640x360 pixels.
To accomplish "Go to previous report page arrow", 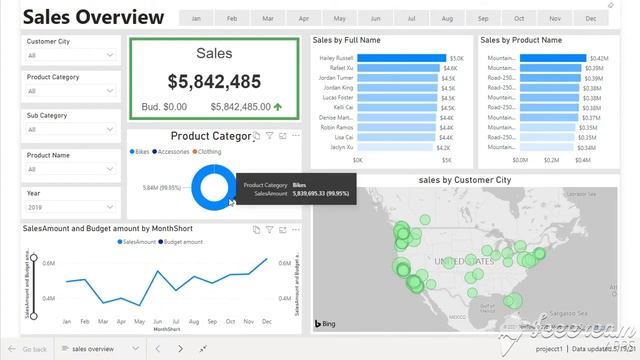I will pyautogui.click(x=158, y=349).
